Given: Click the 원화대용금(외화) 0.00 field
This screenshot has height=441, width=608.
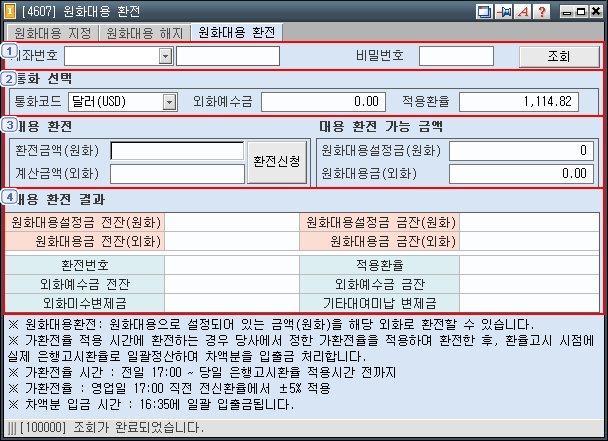Looking at the screenshot, I should pos(521,174).
